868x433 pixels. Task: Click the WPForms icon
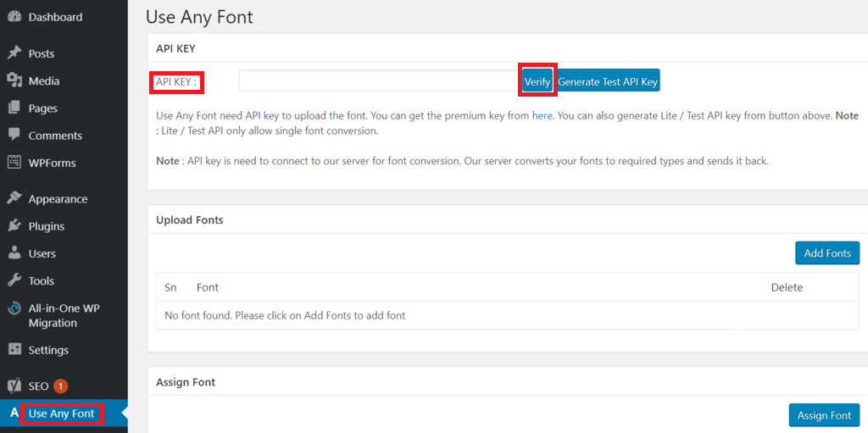[x=14, y=163]
